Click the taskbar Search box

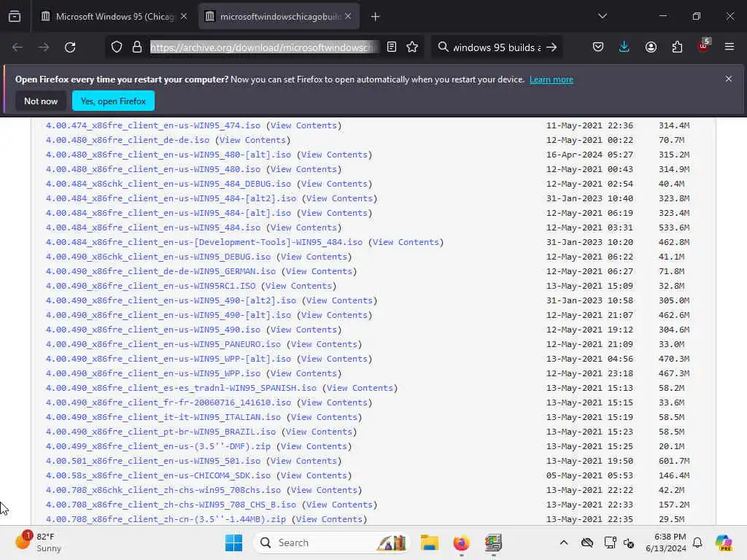332,542
